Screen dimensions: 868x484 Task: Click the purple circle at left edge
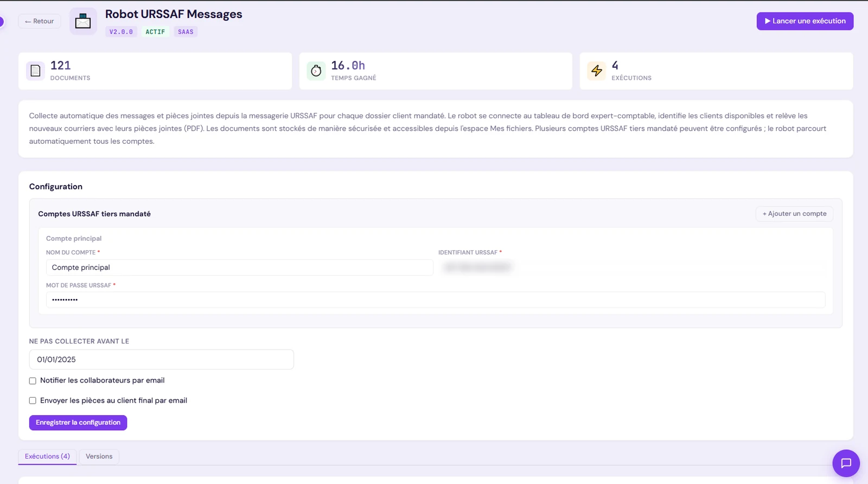[1, 22]
